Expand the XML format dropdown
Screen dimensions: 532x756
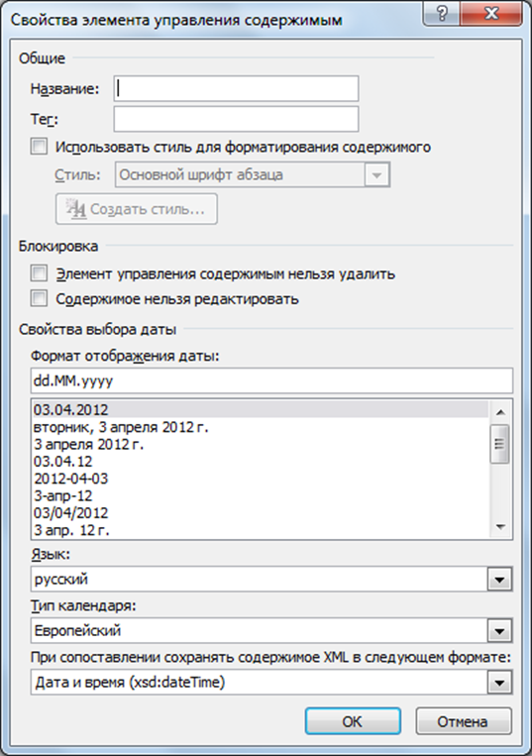(x=499, y=683)
